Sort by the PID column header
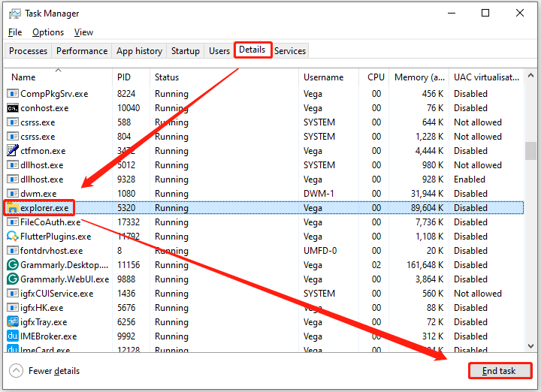The image size is (541, 392). 131,77
